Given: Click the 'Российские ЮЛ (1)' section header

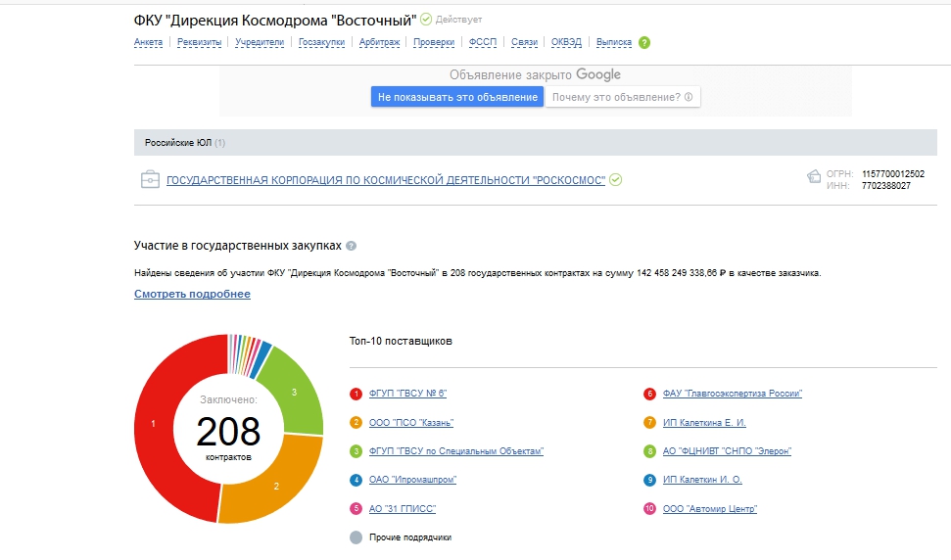Looking at the screenshot, I should pyautogui.click(x=536, y=142).
